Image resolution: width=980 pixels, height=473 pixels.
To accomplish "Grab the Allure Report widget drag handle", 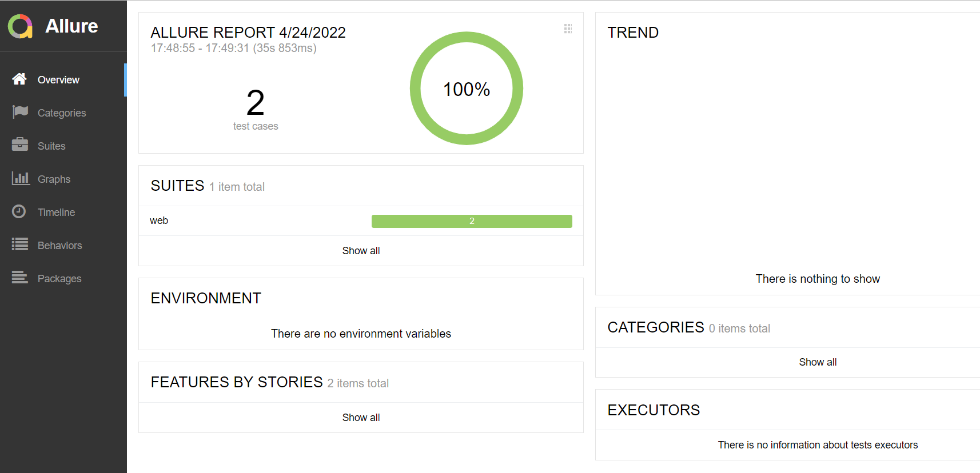I will coord(568,29).
